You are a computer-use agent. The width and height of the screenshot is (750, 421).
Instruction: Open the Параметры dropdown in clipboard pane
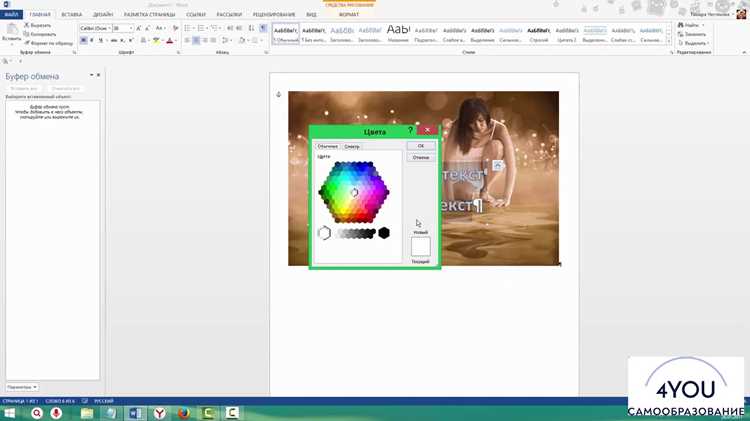click(x=22, y=387)
